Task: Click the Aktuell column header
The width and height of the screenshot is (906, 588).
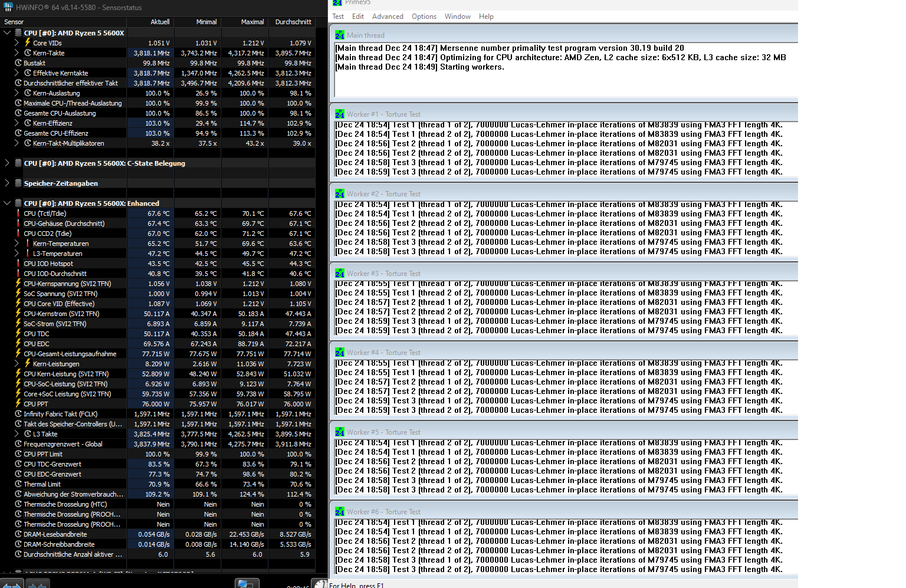Action: point(150,22)
